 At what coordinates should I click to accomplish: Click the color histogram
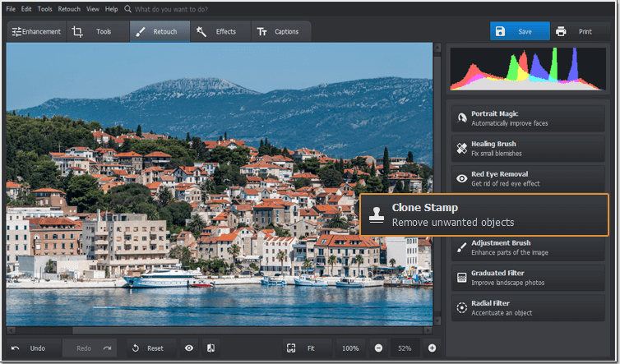click(x=528, y=69)
